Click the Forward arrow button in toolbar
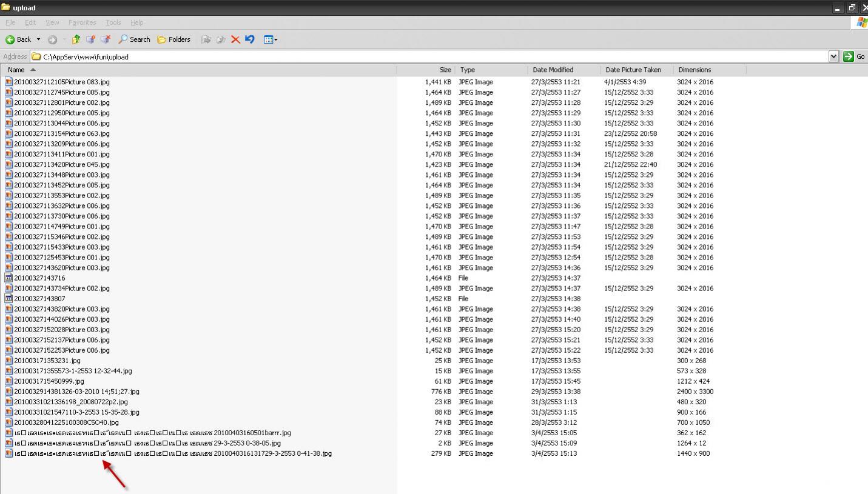The image size is (868, 494). point(52,39)
